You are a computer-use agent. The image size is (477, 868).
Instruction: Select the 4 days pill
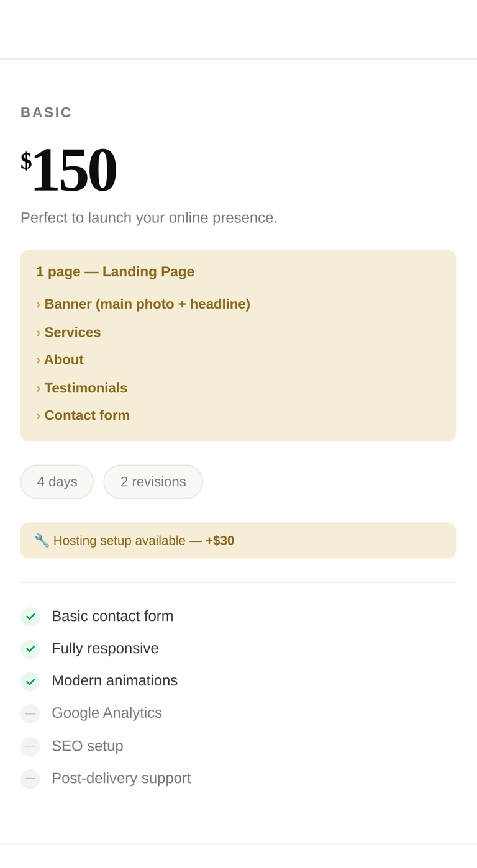point(57,482)
